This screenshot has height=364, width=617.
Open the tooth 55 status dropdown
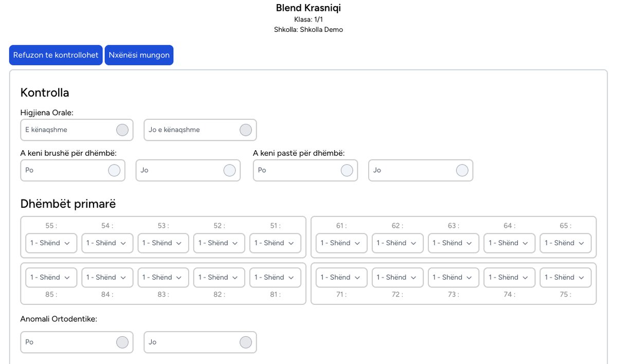tap(51, 243)
